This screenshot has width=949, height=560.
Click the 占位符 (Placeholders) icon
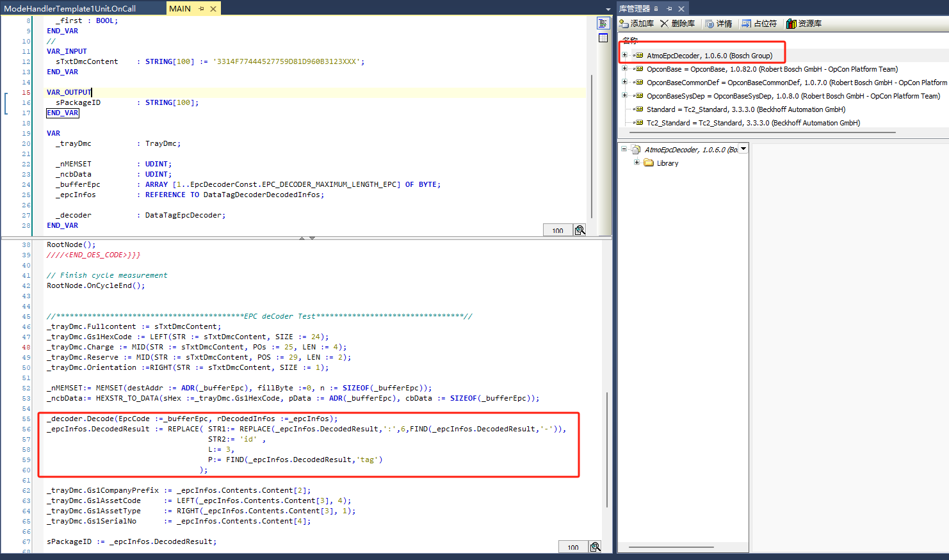(747, 24)
